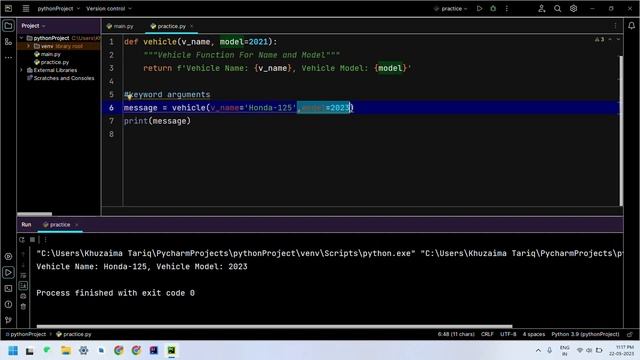Click the Project panel horizontal scrollbar

click(x=35, y=214)
